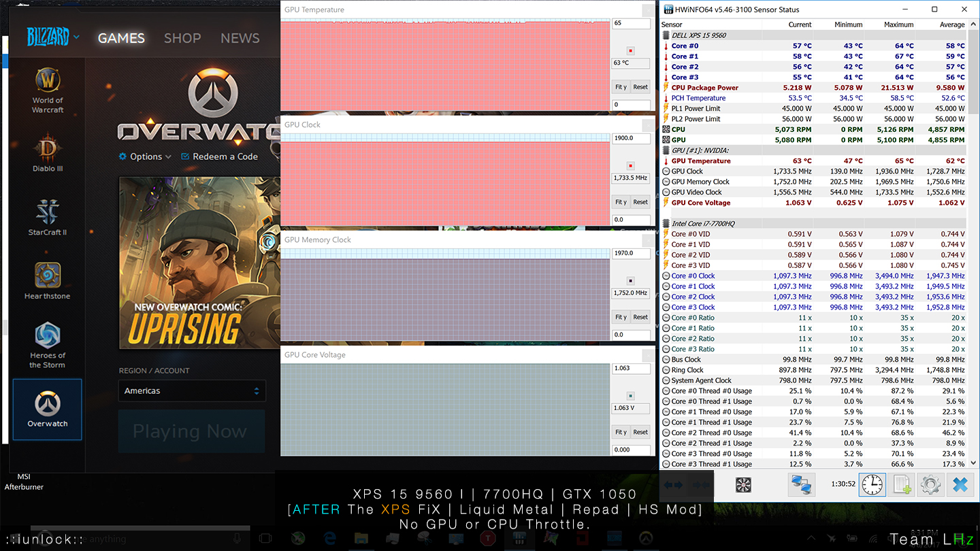Select Ring Clock sensor row
Image resolution: width=980 pixels, height=551 pixels.
pyautogui.click(x=814, y=370)
